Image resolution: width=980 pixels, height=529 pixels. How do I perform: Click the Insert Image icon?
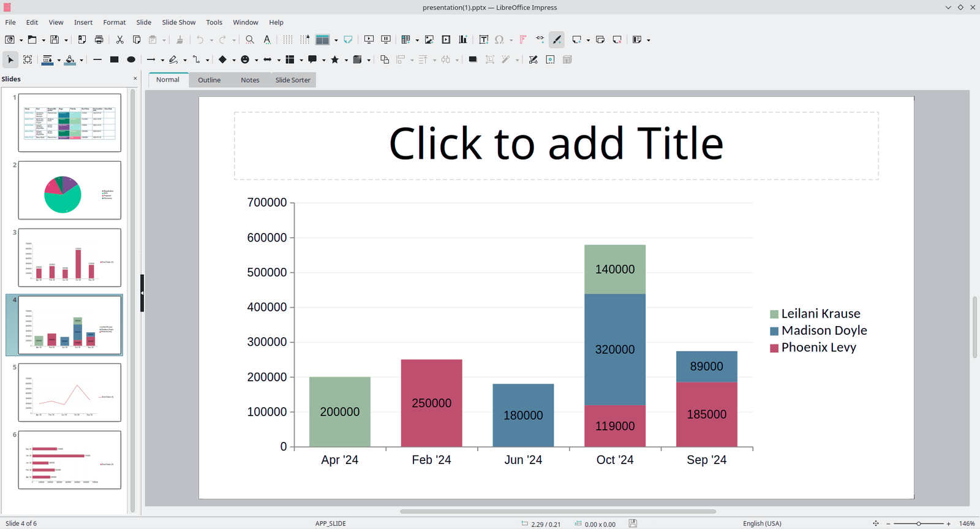(429, 40)
